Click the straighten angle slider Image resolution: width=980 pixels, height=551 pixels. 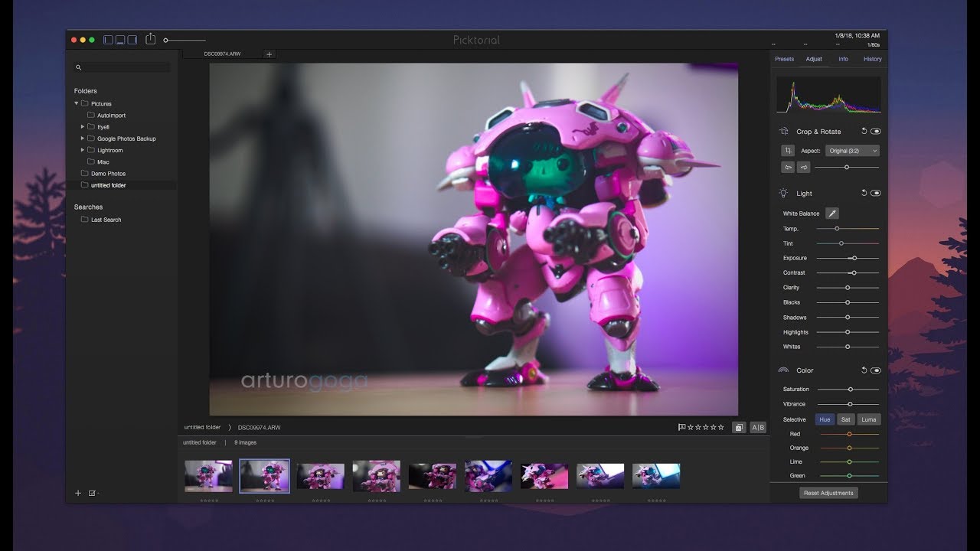847,167
